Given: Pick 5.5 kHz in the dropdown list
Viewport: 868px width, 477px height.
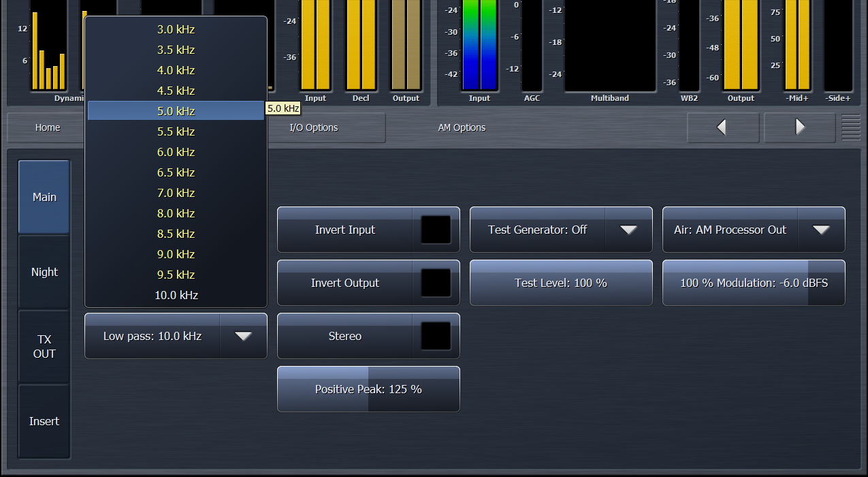Looking at the screenshot, I should coord(176,132).
